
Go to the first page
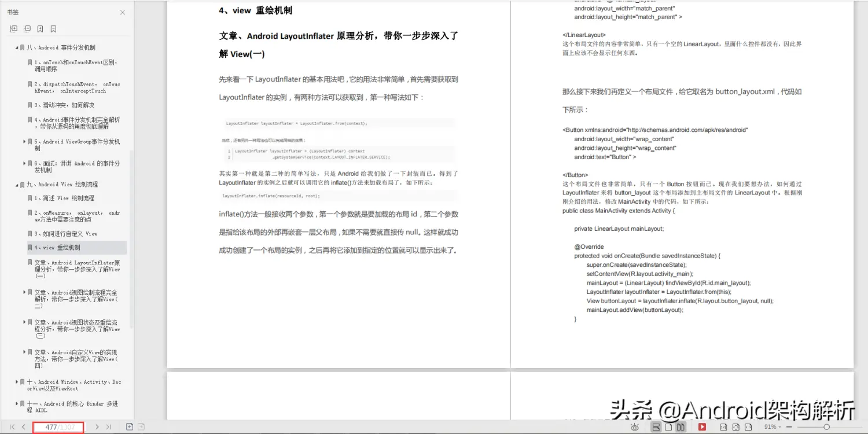pos(12,427)
